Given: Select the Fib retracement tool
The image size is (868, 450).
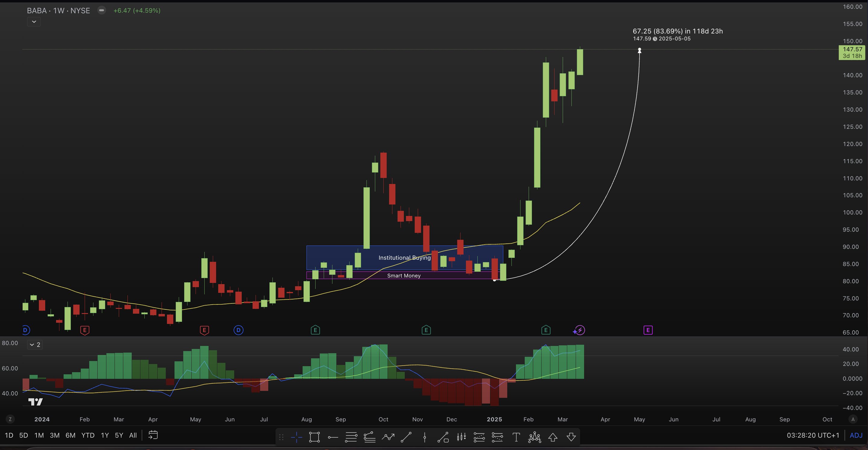Looking at the screenshot, I should point(351,438).
